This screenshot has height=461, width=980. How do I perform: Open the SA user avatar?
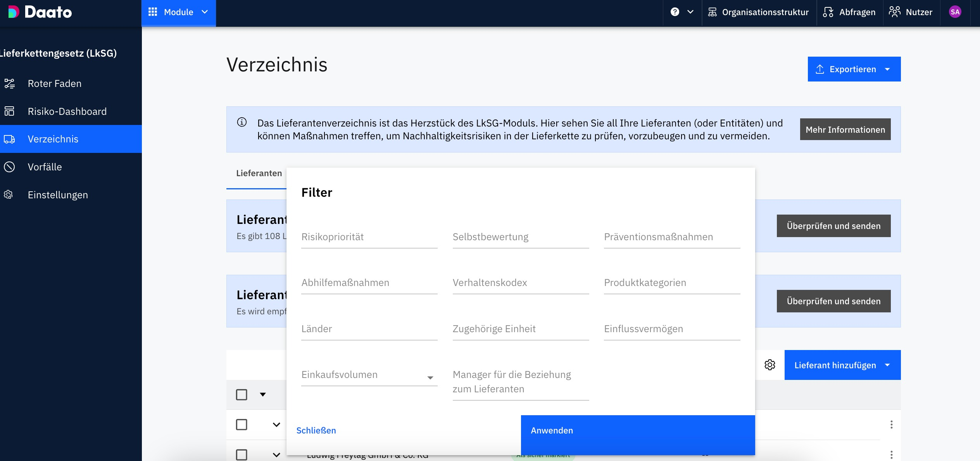pos(955,12)
